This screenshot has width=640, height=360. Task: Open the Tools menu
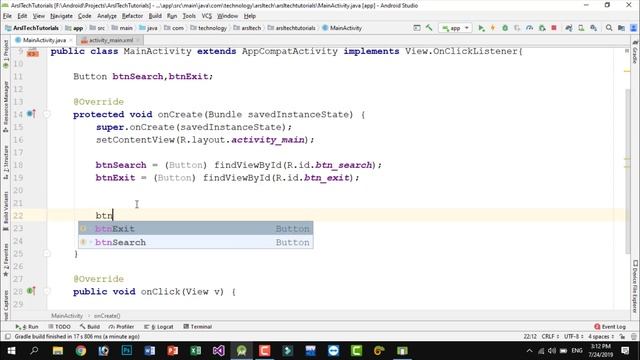click(x=189, y=16)
